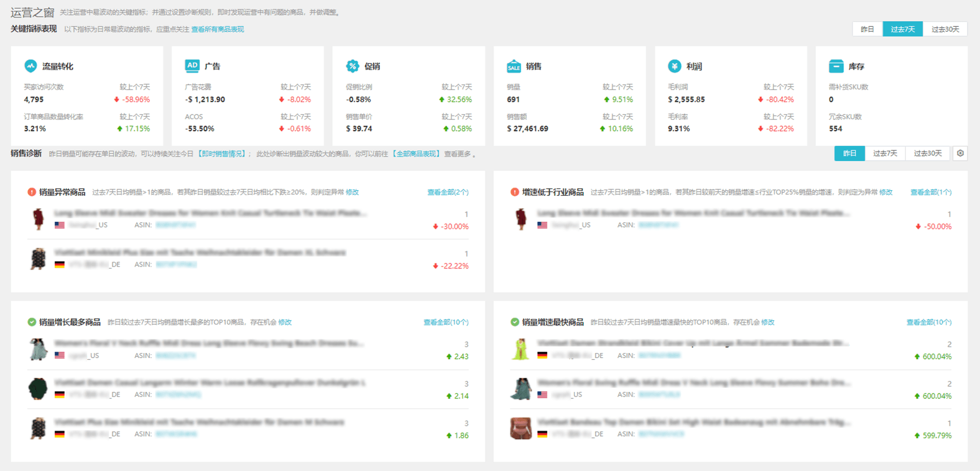980x471 pixels.
Task: Open sales diagnosis settings gear
Action: (x=960, y=153)
